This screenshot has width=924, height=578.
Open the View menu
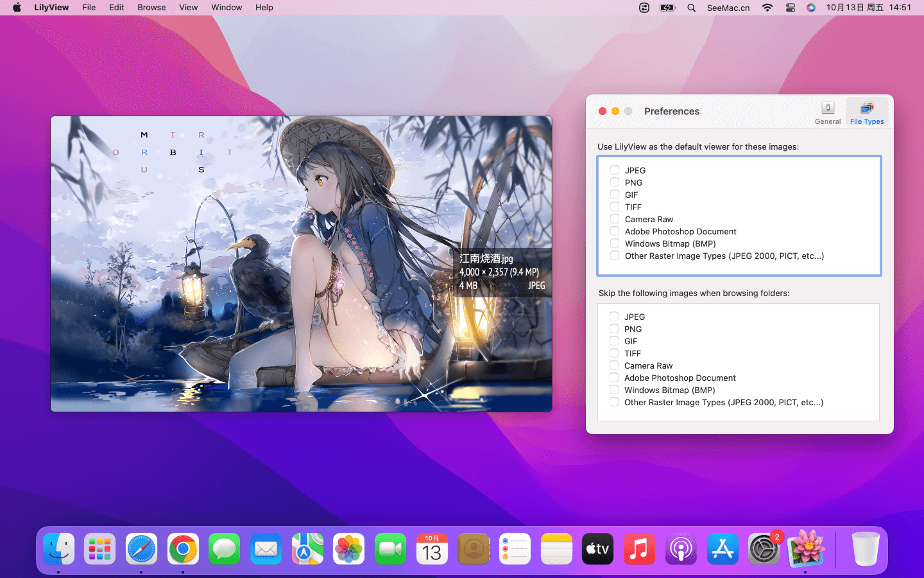[x=189, y=8]
